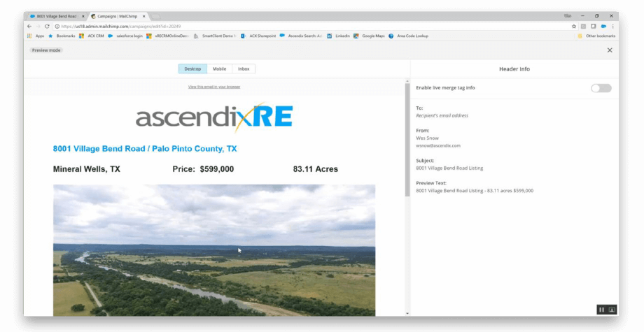The image size is (644, 332).
Task: Click the preview text '83.11 acres $599,000' line
Action: coord(475,191)
